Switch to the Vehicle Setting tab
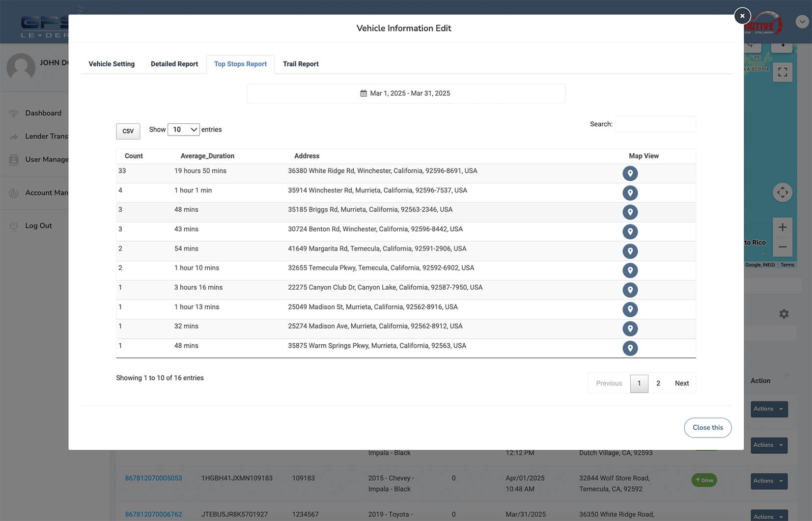Image resolution: width=812 pixels, height=521 pixels. point(112,64)
